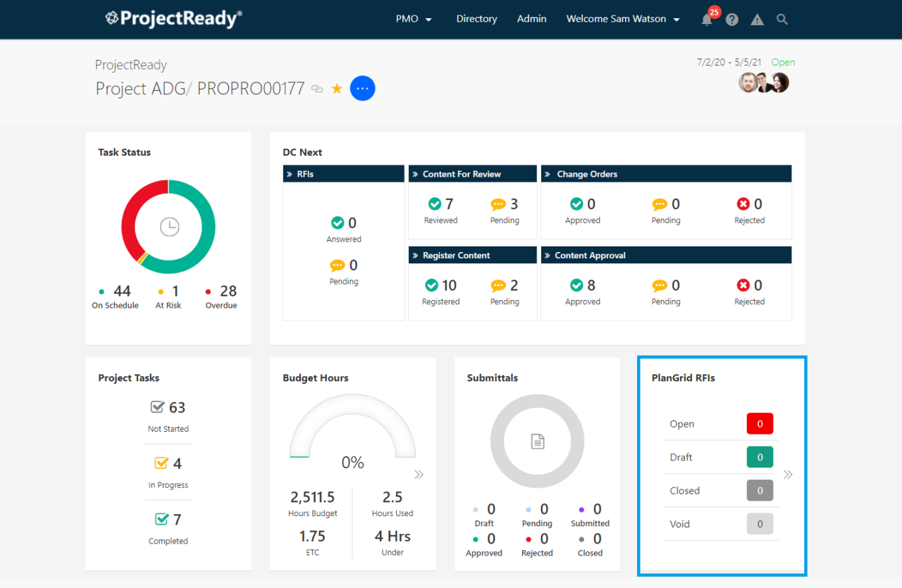Click the link icon beside PROPRO00177
Viewport: 902px width, 588px height.
tap(316, 89)
